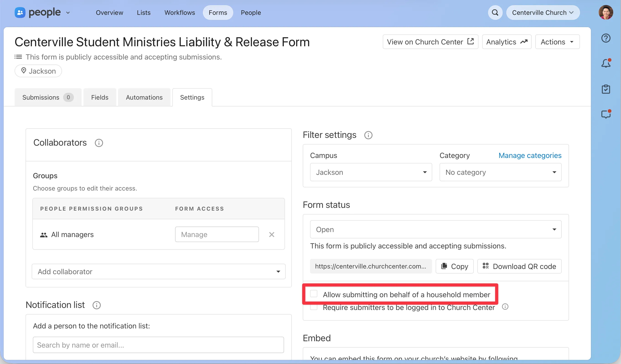
Task: Click the People app logo icon
Action: point(20,13)
